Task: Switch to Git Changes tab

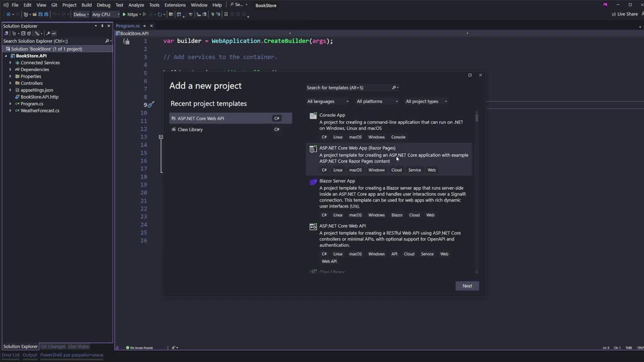Action: 53,346
